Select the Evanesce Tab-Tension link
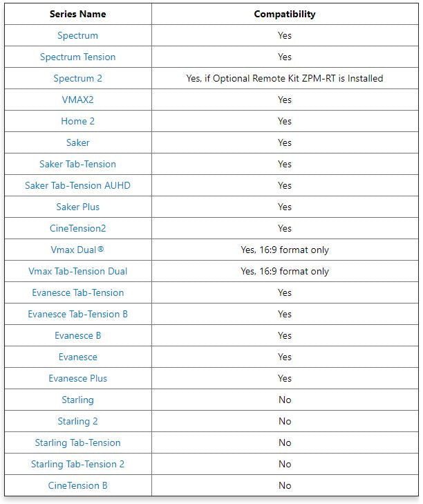Viewport: 423px width, 504px height. pos(77,292)
